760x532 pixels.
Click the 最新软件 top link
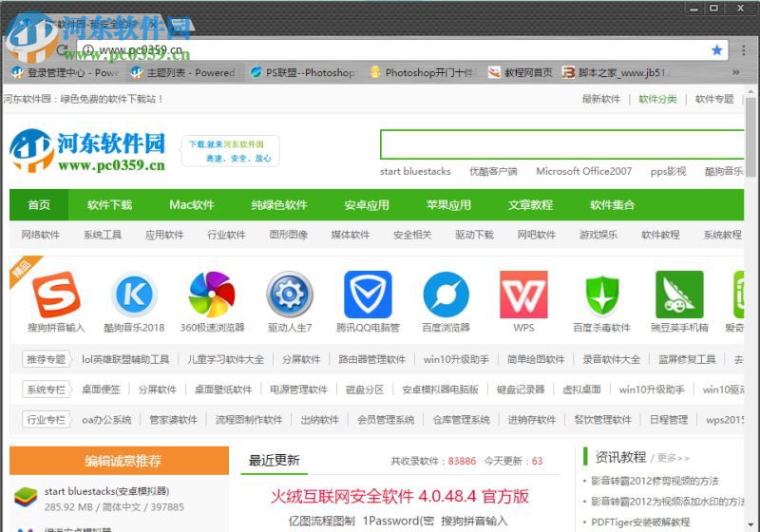coord(601,99)
